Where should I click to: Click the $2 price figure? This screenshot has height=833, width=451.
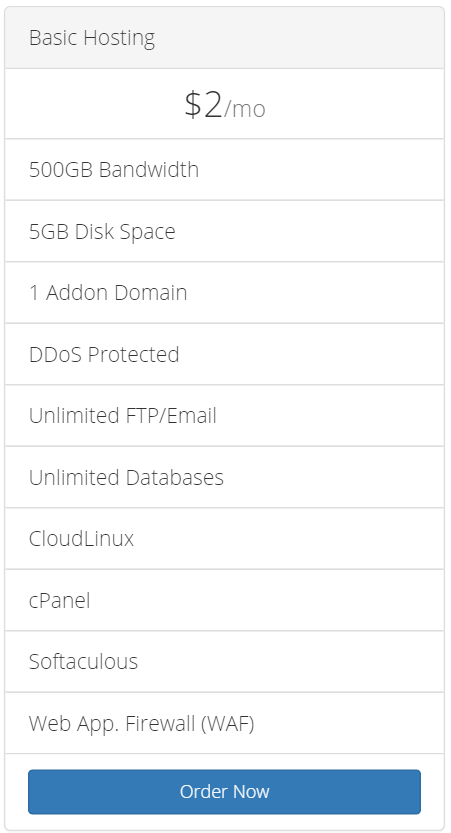pyautogui.click(x=203, y=105)
